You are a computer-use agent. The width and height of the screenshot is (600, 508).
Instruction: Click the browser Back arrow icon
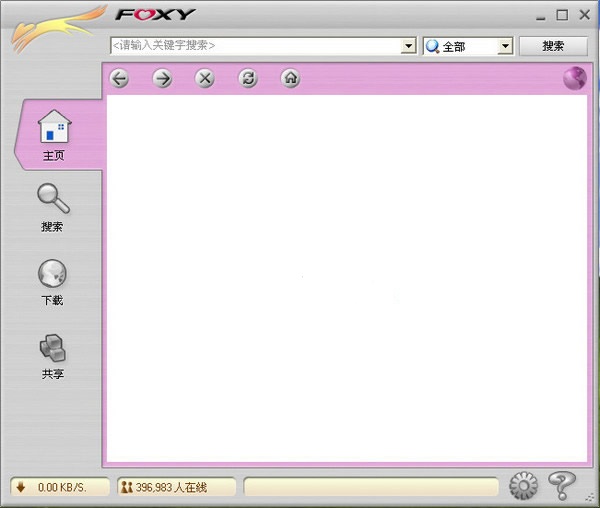(x=120, y=79)
